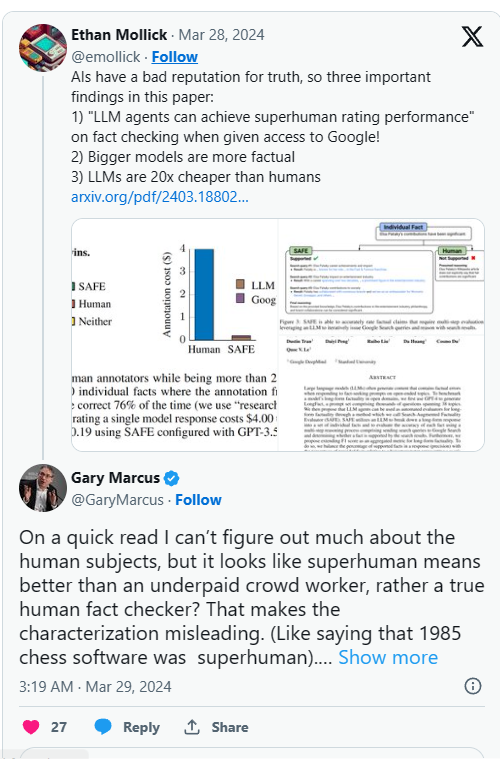Click the Share button label
This screenshot has width=500, height=759.
[x=229, y=727]
